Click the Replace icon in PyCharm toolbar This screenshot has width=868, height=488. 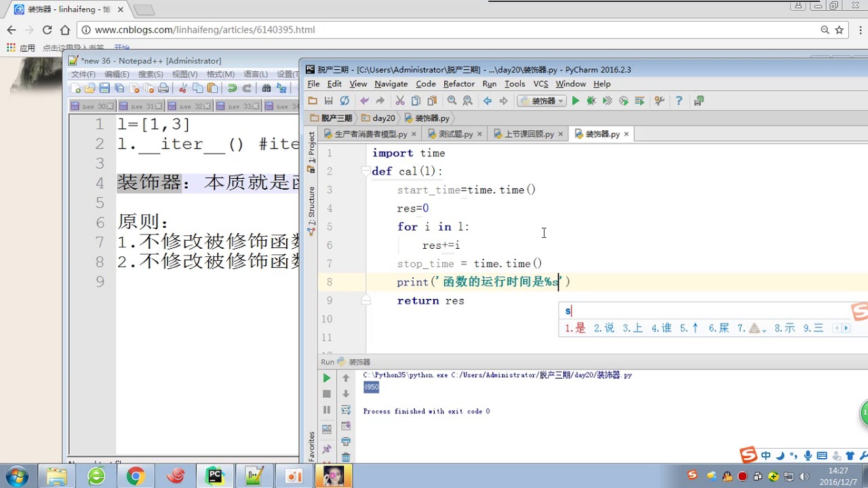(x=468, y=101)
